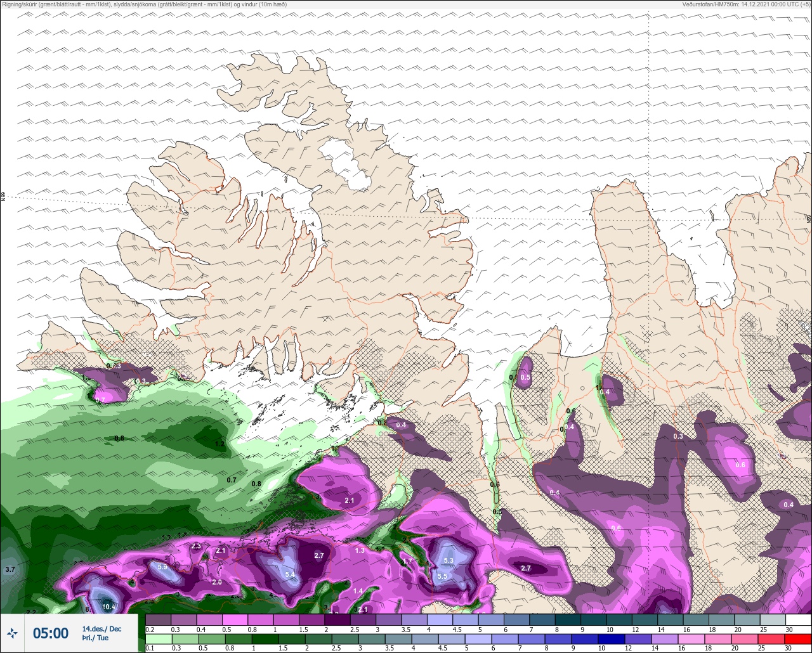Click the '14.des./ Dec' date label
The height and width of the screenshot is (653, 812).
click(x=101, y=628)
